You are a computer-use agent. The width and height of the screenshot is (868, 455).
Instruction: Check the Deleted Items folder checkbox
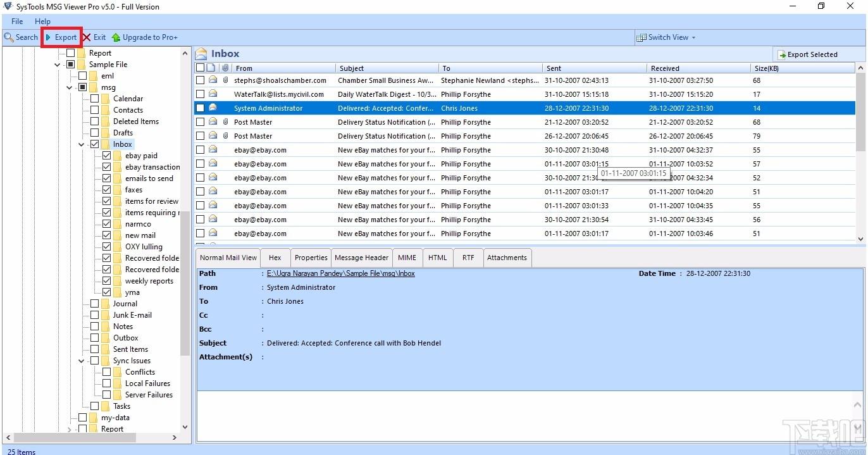[x=94, y=122]
